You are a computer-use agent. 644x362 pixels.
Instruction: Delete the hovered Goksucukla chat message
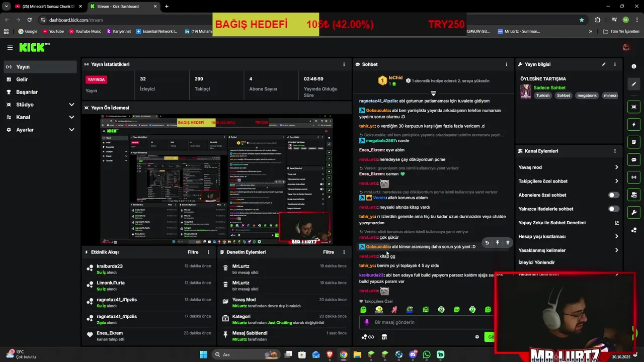pyautogui.click(x=508, y=243)
